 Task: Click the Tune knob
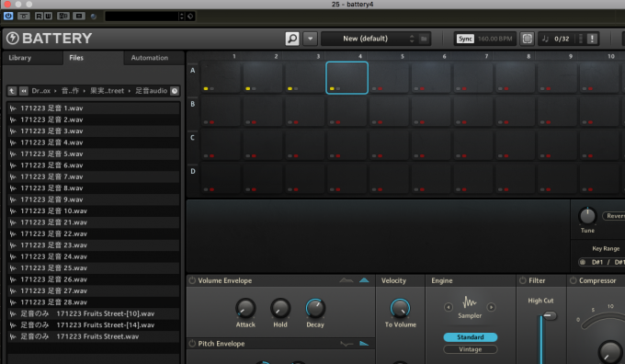(x=587, y=216)
